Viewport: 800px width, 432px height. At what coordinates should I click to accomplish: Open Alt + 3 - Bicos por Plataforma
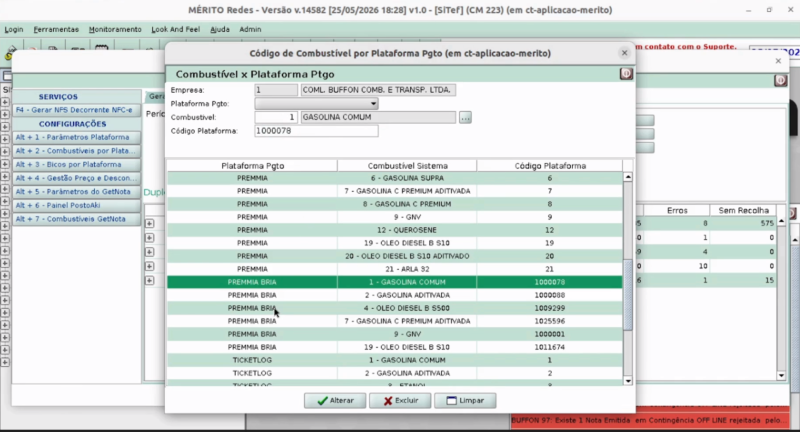point(77,165)
